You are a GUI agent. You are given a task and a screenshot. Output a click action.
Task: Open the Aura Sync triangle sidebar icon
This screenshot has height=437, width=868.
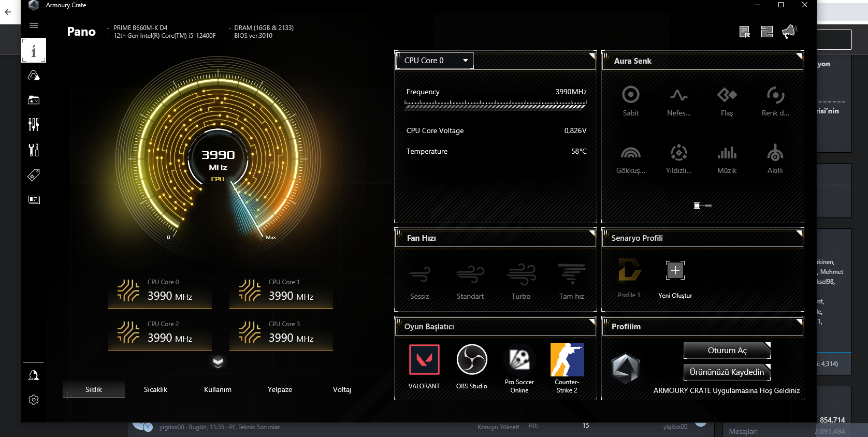tap(34, 76)
